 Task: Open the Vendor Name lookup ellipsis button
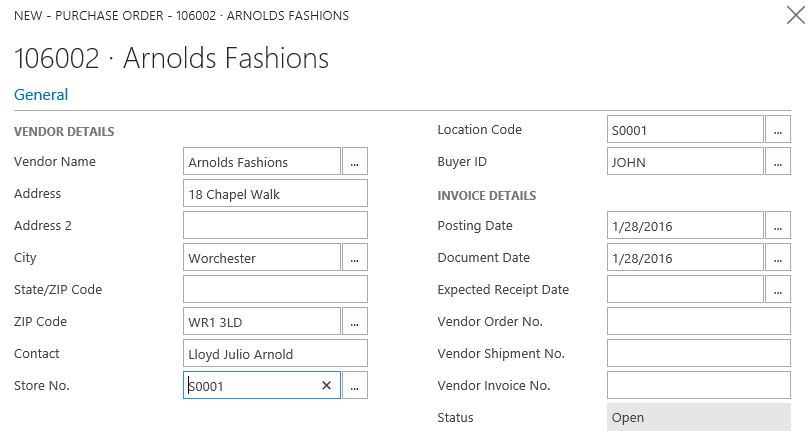[x=355, y=161]
